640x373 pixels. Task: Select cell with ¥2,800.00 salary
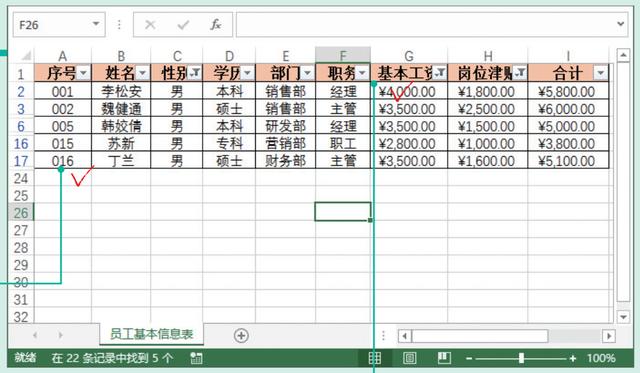tap(409, 144)
